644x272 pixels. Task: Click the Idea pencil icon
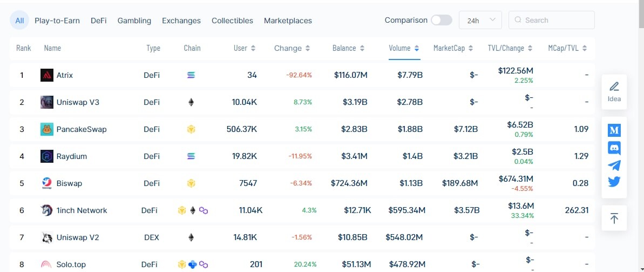(614, 87)
